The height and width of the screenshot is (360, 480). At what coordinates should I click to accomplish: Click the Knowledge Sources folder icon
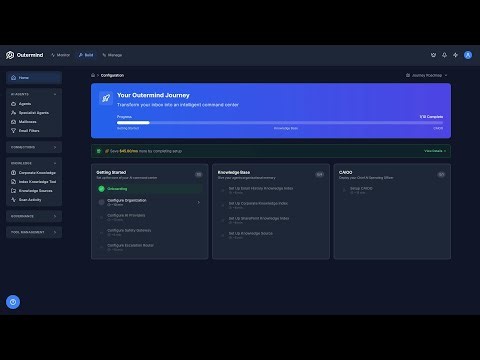(x=13, y=191)
